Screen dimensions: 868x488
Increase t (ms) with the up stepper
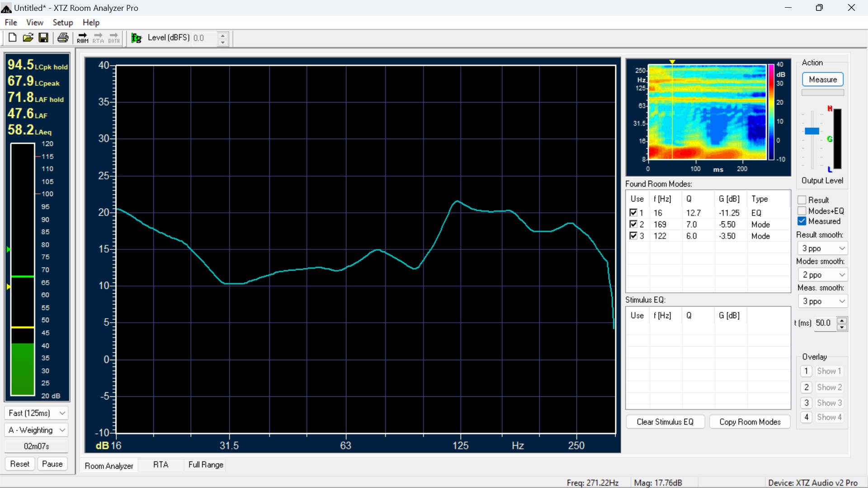842,320
